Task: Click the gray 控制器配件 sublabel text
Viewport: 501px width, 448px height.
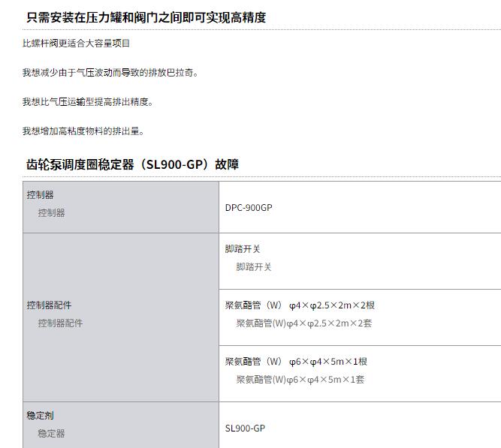Action: tap(60, 323)
